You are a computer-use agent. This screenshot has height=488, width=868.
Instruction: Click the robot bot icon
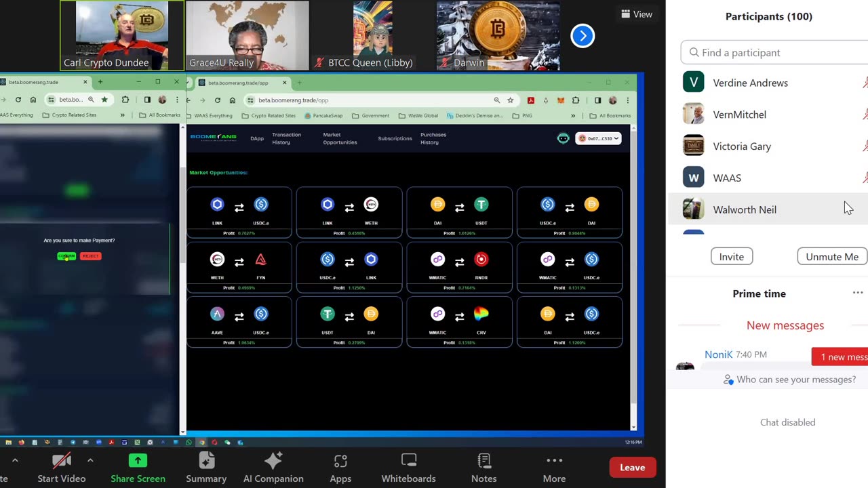(x=563, y=138)
